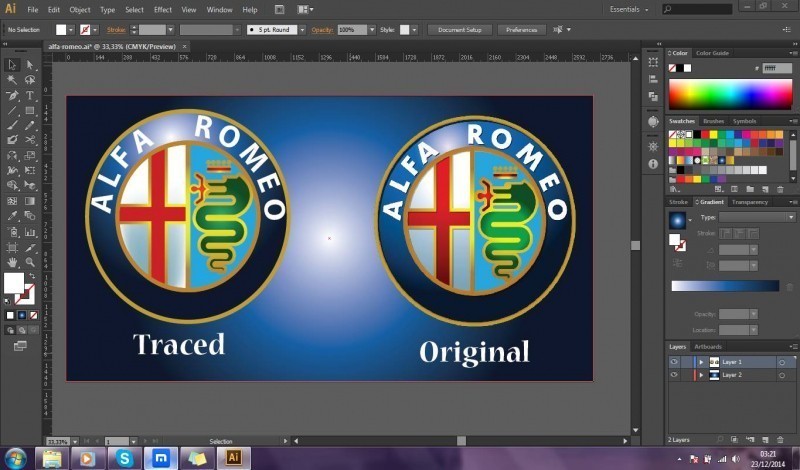
Task: Select the Zoom magnifier tool
Action: 30,263
